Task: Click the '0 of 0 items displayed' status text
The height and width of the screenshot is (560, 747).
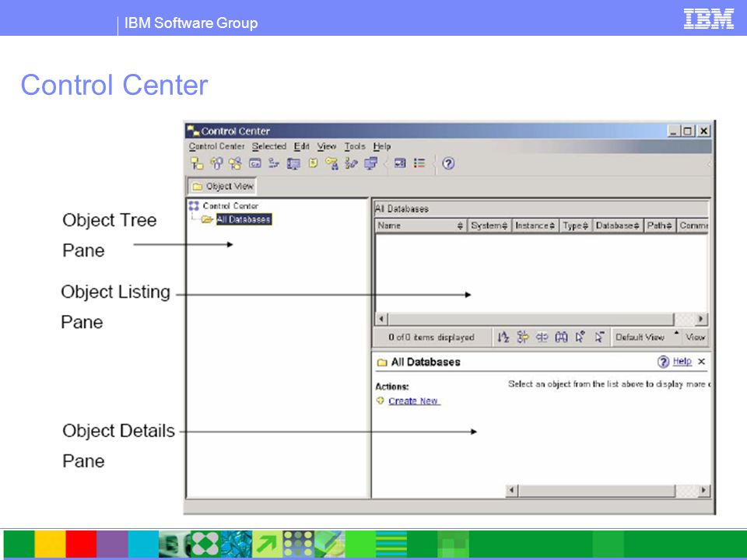Action: point(431,337)
